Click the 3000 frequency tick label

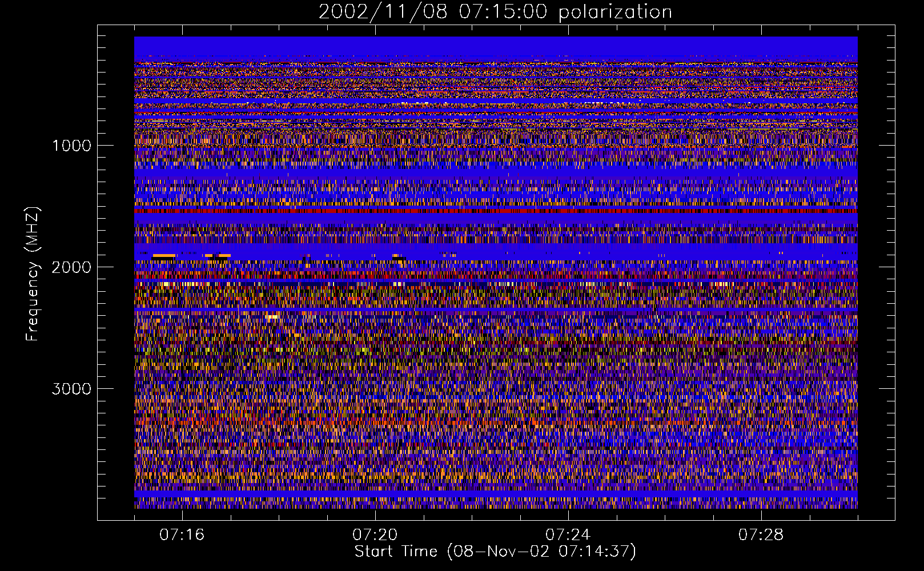pyautogui.click(x=71, y=389)
